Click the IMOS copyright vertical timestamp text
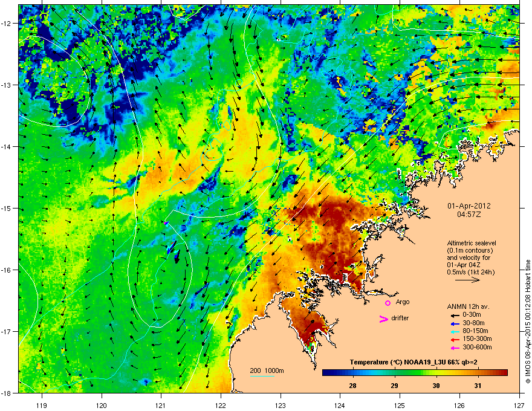Screen dimensions: 532x411 click(x=528, y=322)
